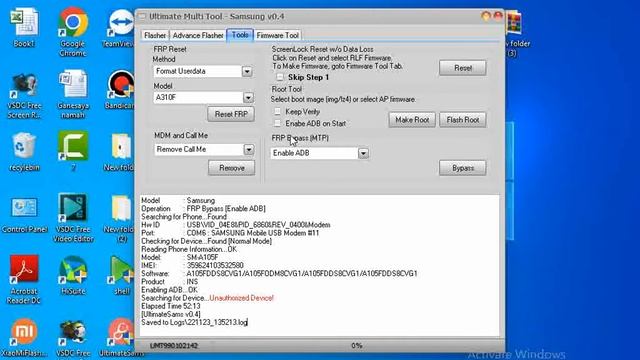
Task: Click the 'Reading Phone Information...OK' line
Action: coord(189,249)
